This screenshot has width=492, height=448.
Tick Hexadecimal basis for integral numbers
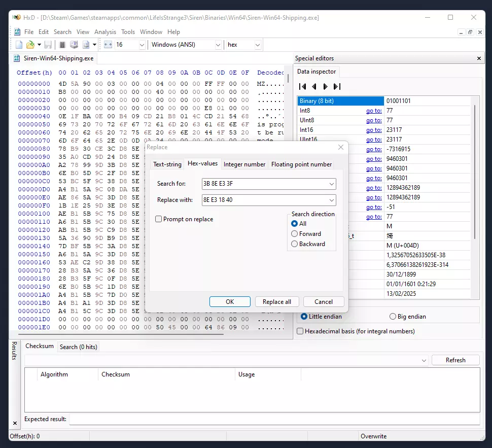coord(300,331)
